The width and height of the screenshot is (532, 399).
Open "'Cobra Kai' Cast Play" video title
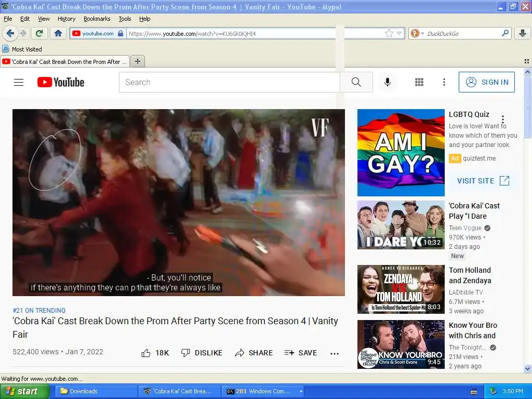pyautogui.click(x=474, y=211)
